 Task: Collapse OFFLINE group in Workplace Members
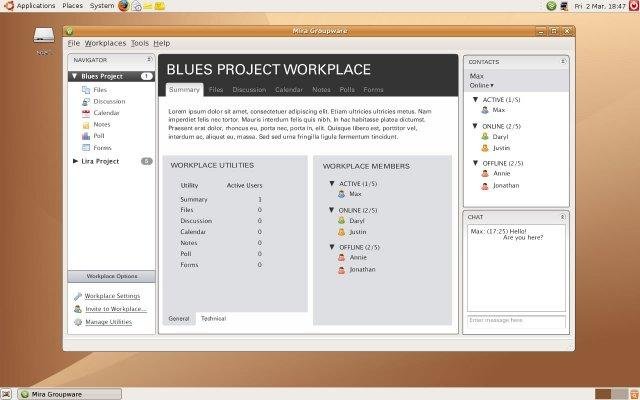click(332, 247)
